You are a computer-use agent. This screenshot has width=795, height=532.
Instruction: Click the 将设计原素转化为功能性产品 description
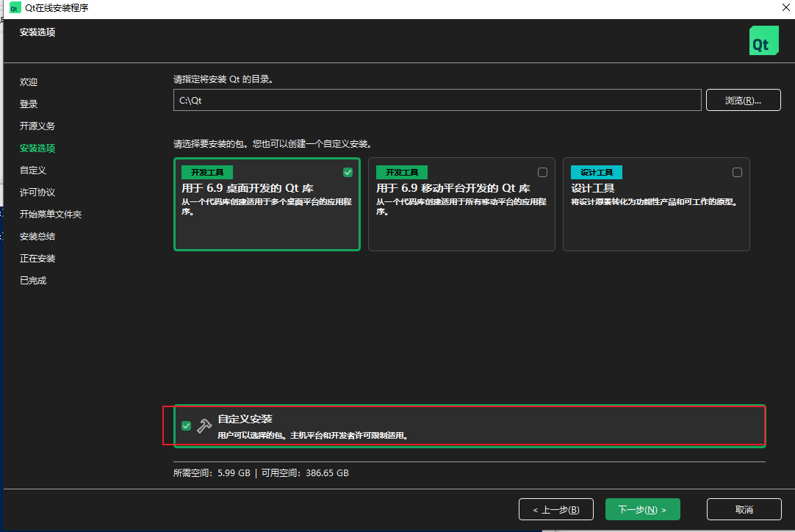pyautogui.click(x=654, y=202)
